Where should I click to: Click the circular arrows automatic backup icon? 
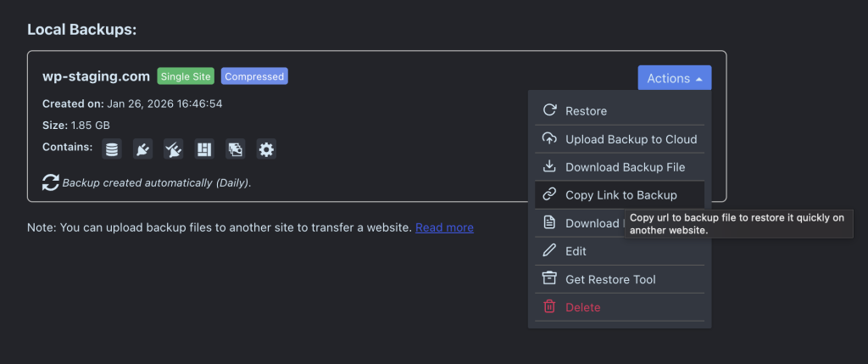[51, 182]
